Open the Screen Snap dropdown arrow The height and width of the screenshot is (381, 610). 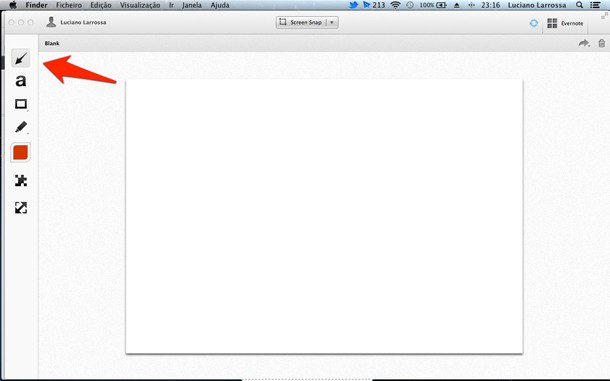click(x=332, y=23)
